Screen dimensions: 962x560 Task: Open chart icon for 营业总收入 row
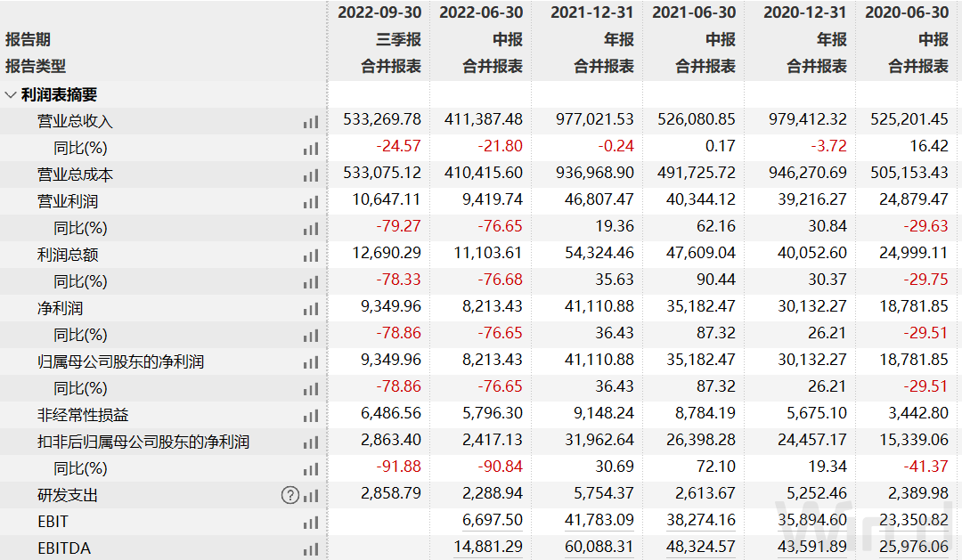click(x=311, y=122)
